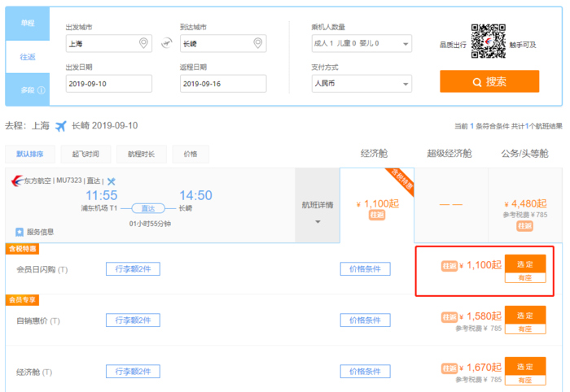
Task: Click the 服务信息 service info icon
Action: click(x=20, y=232)
